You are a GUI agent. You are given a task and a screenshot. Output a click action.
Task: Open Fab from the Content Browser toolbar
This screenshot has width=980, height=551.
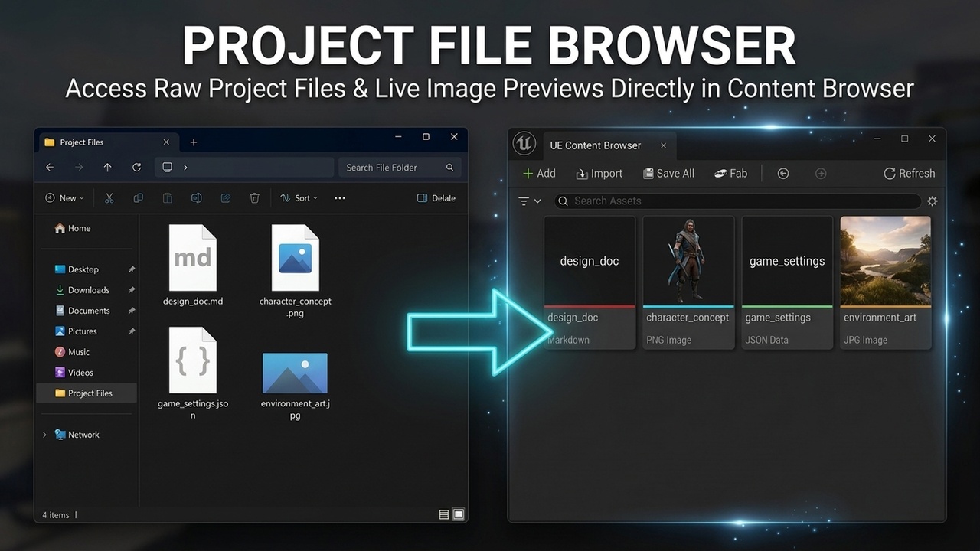(730, 174)
